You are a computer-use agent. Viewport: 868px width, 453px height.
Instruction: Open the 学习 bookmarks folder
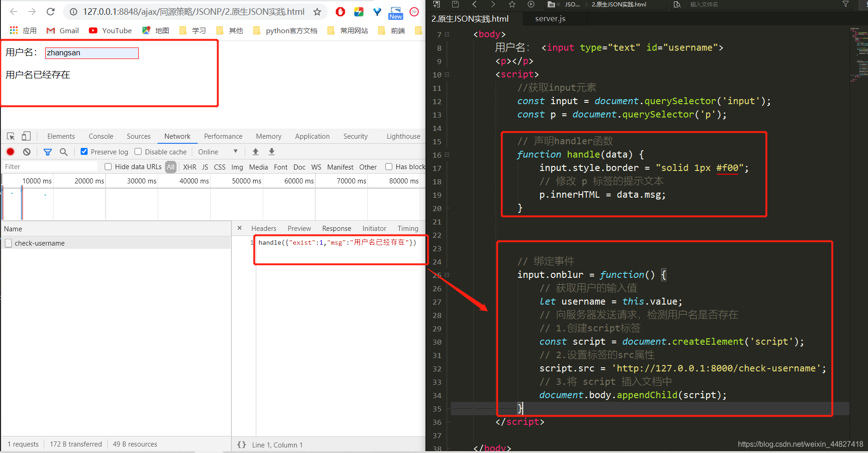pos(193,30)
